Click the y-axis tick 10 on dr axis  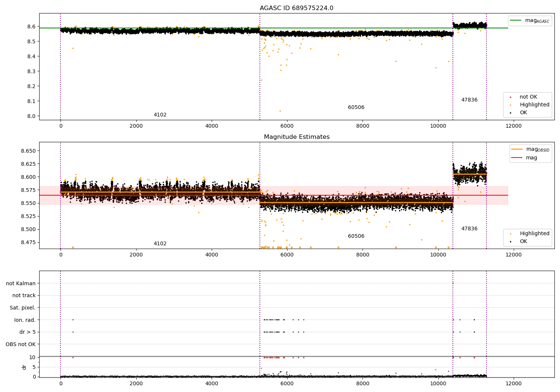pyautogui.click(x=32, y=358)
